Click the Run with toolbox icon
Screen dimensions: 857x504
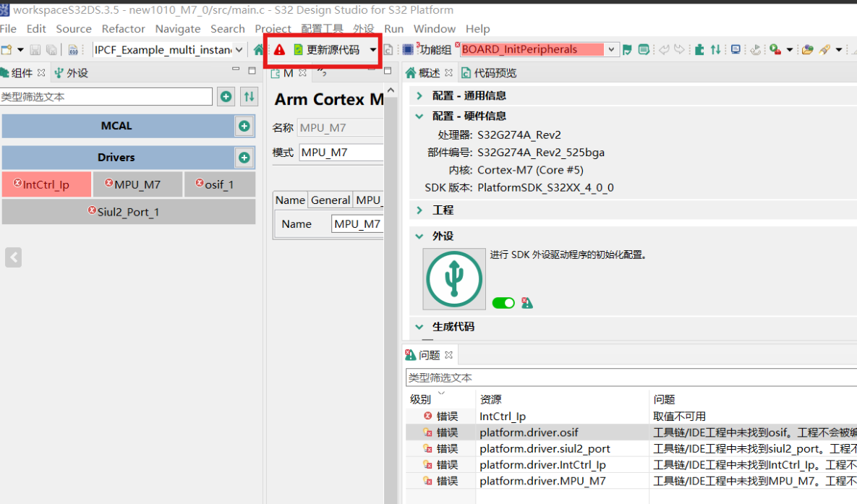tap(775, 50)
